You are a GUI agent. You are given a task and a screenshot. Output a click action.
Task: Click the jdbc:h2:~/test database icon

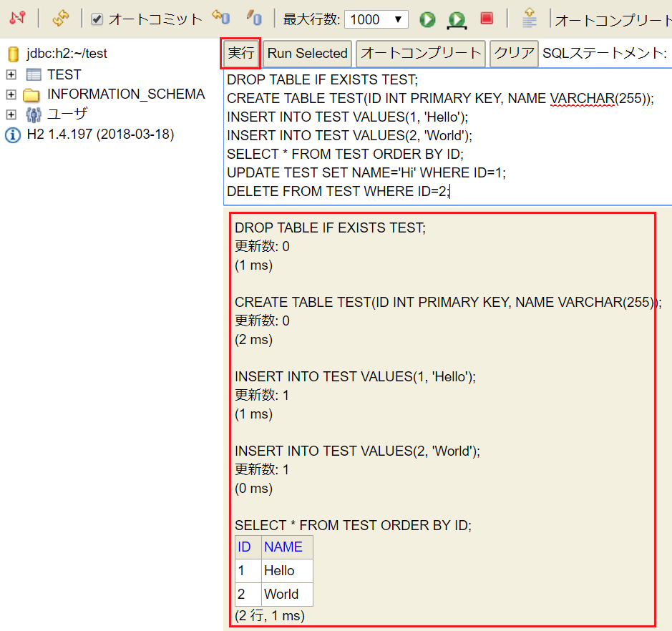pos(14,54)
